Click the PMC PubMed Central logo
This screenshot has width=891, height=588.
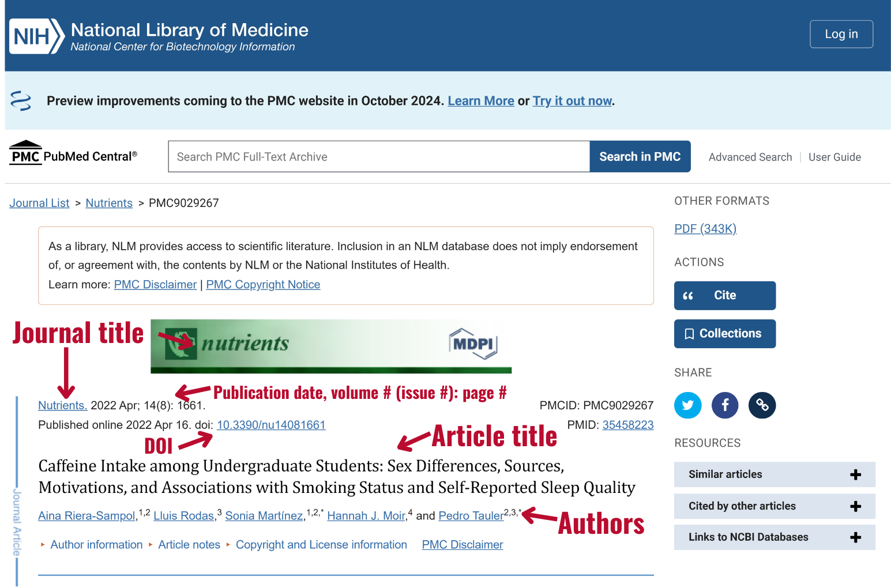click(x=73, y=154)
